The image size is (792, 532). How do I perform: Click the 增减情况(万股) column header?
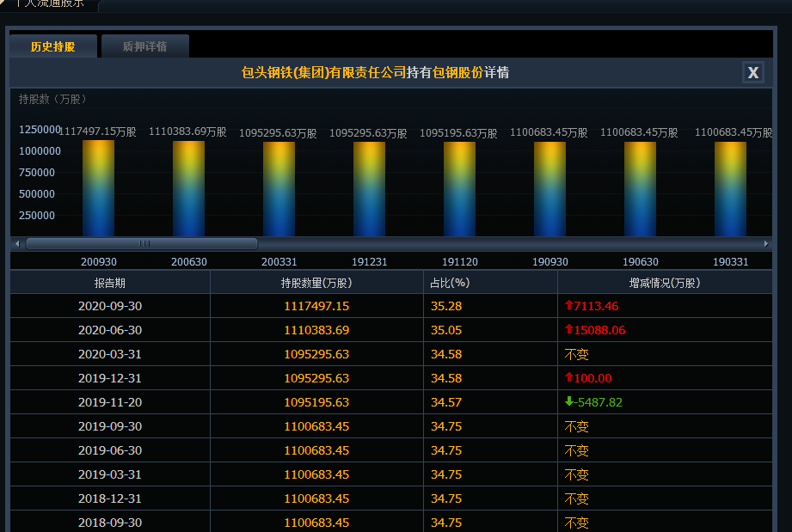(665, 283)
